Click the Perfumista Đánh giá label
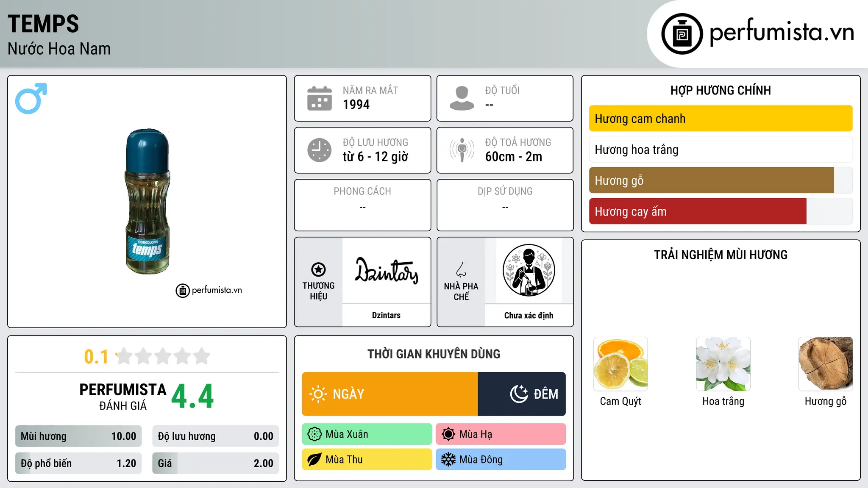 click(x=123, y=396)
